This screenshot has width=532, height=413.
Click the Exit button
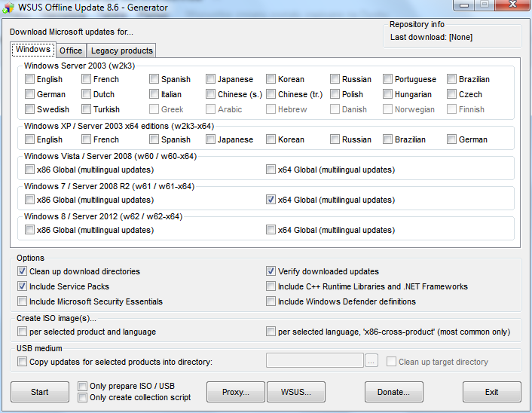[491, 392]
